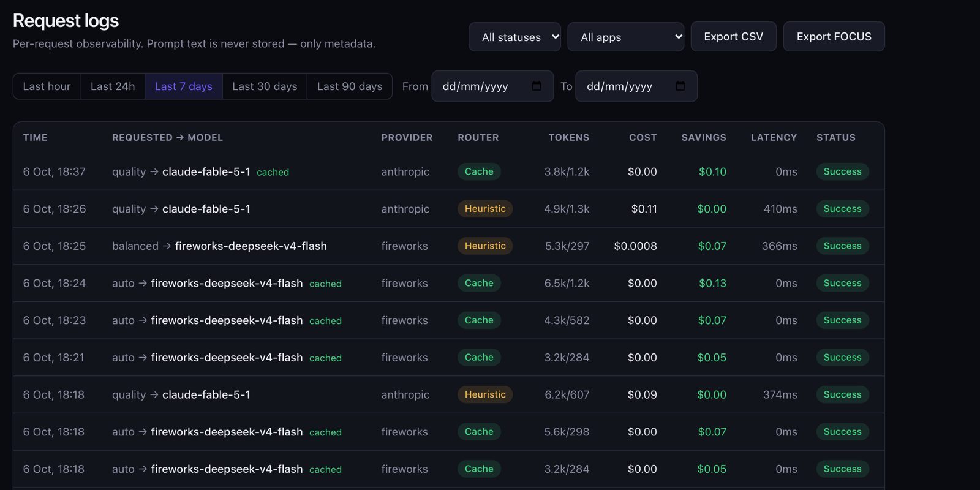The height and width of the screenshot is (490, 980).
Task: Select the Last 30 days range tab
Action: click(x=265, y=86)
